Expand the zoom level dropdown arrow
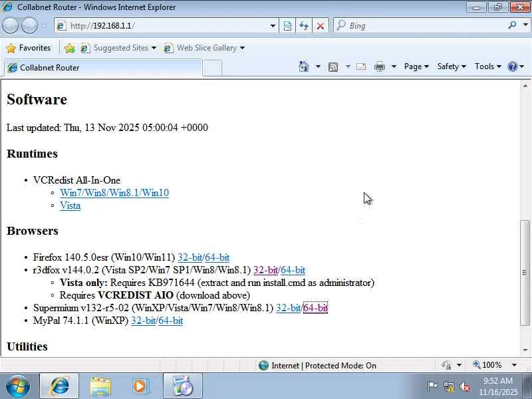Screen dimensions: 532x399 [514, 365]
